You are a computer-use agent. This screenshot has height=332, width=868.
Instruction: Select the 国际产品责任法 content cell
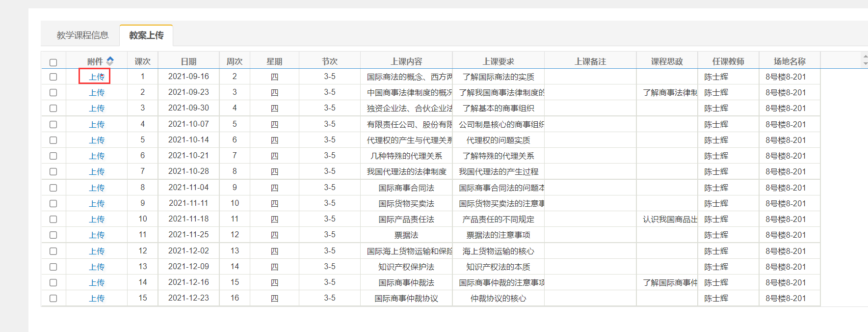coord(406,220)
